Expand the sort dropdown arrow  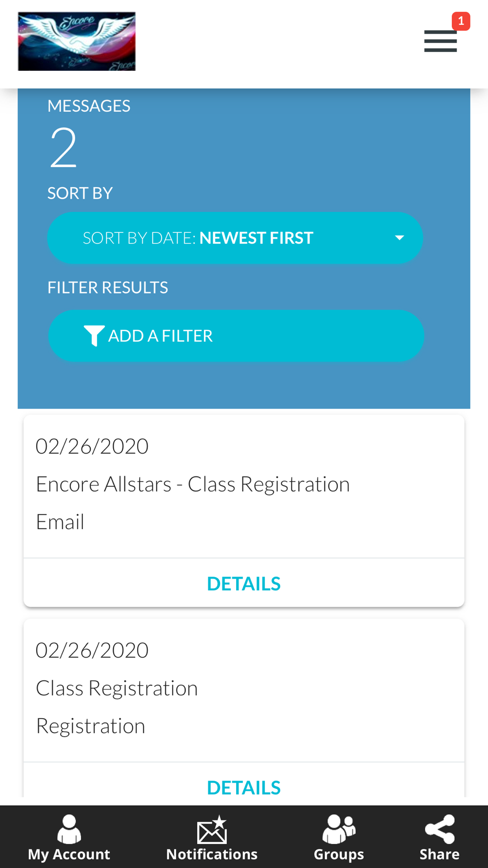(399, 238)
